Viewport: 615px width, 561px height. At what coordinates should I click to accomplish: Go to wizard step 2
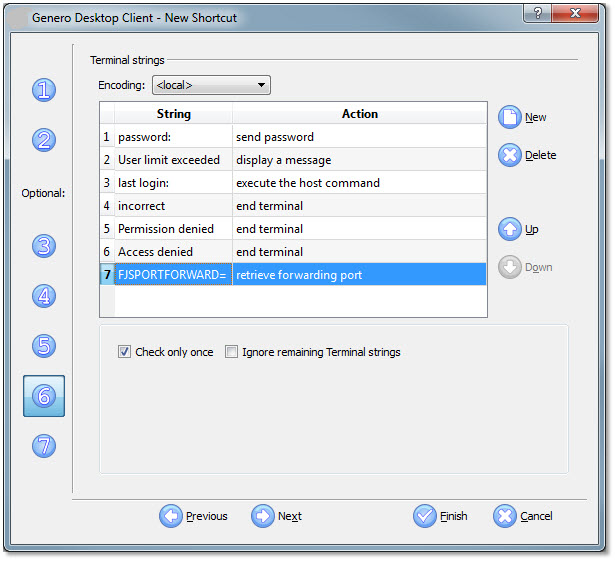(x=44, y=140)
